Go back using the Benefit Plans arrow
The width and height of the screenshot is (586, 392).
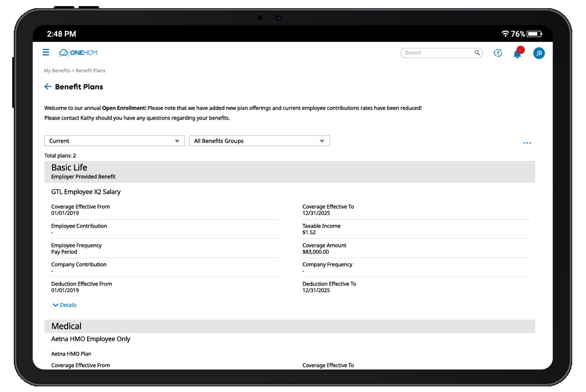pos(48,87)
